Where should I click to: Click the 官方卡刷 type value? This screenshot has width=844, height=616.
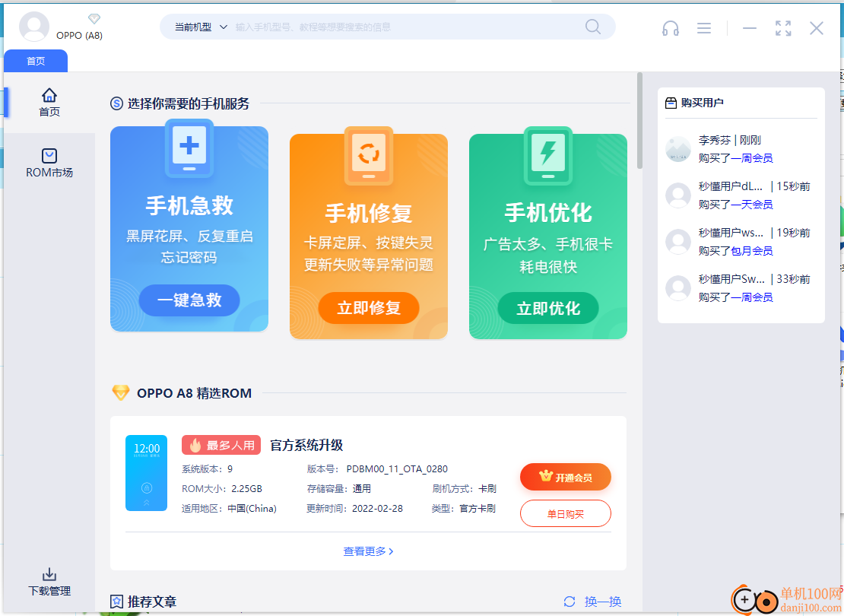point(478,508)
